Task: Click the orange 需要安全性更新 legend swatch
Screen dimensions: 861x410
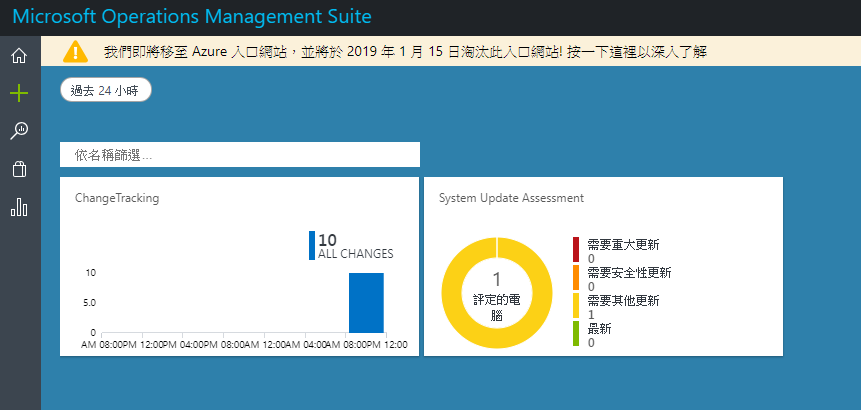Action: pyautogui.click(x=576, y=278)
